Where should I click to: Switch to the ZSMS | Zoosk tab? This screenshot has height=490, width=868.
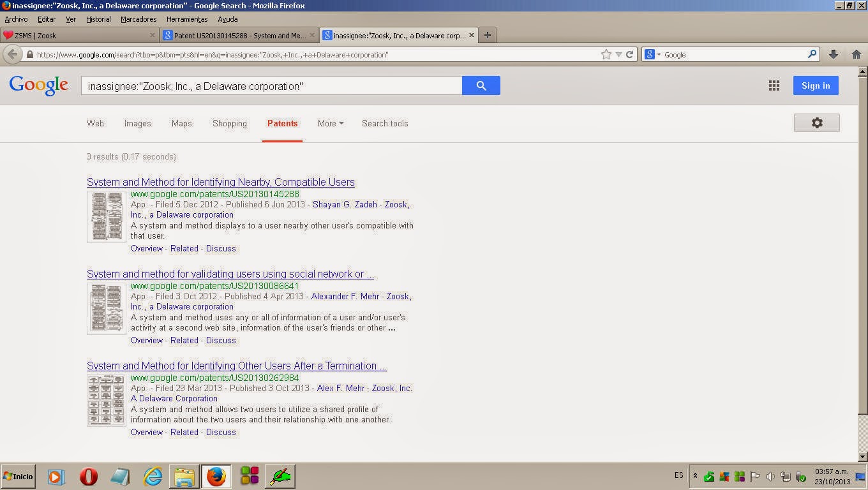tap(80, 35)
